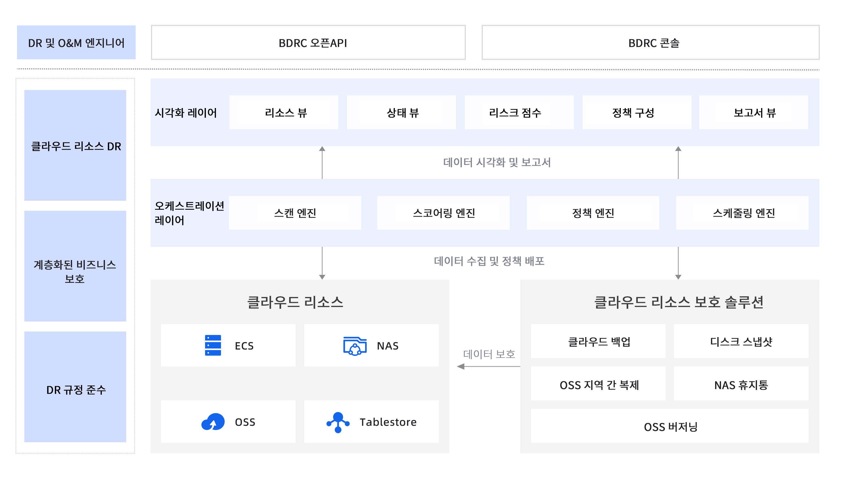Click the 스케줄링 엔진 box
The width and height of the screenshot is (868, 501).
[742, 213]
